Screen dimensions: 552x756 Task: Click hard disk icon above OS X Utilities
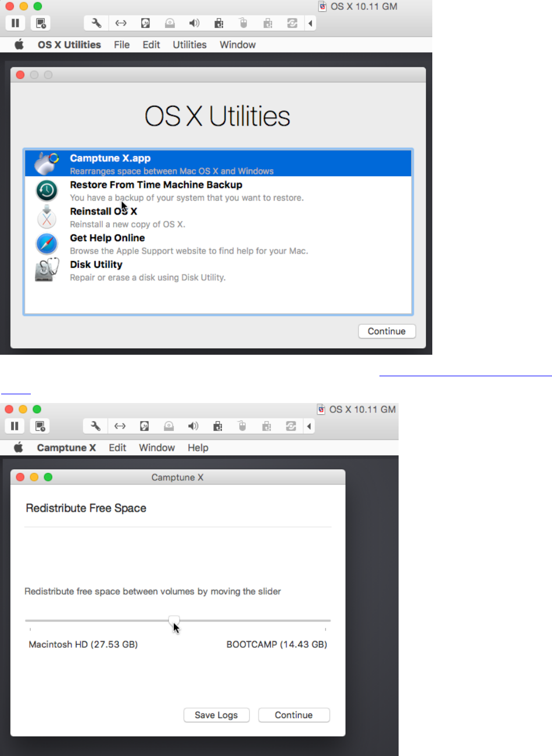145,23
